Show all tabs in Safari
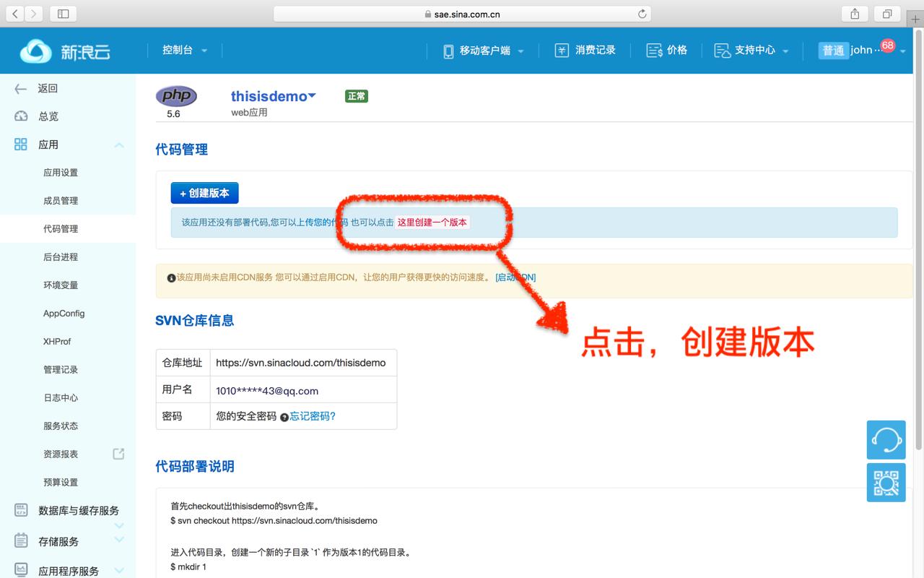Screen dimensions: 924x578 pos(887,14)
